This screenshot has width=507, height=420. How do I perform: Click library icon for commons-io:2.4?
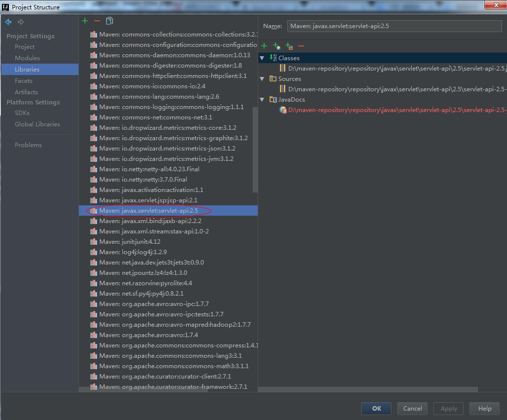coord(94,86)
